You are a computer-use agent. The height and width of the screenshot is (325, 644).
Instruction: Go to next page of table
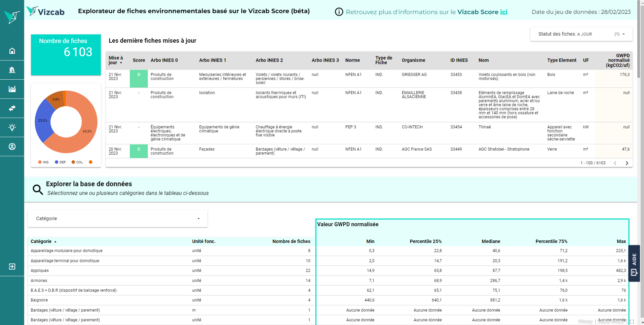tap(627, 163)
